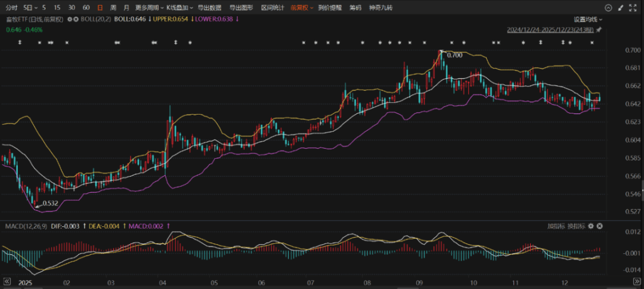The height and width of the screenshot is (289, 644).
Task: Open MACD indicator settings gear
Action: point(591,226)
